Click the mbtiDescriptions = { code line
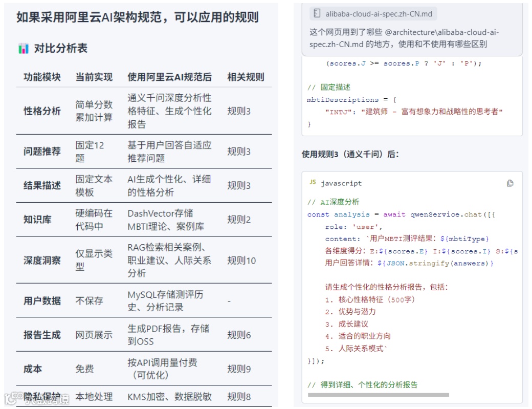The height and width of the screenshot is (409, 532). point(351,100)
